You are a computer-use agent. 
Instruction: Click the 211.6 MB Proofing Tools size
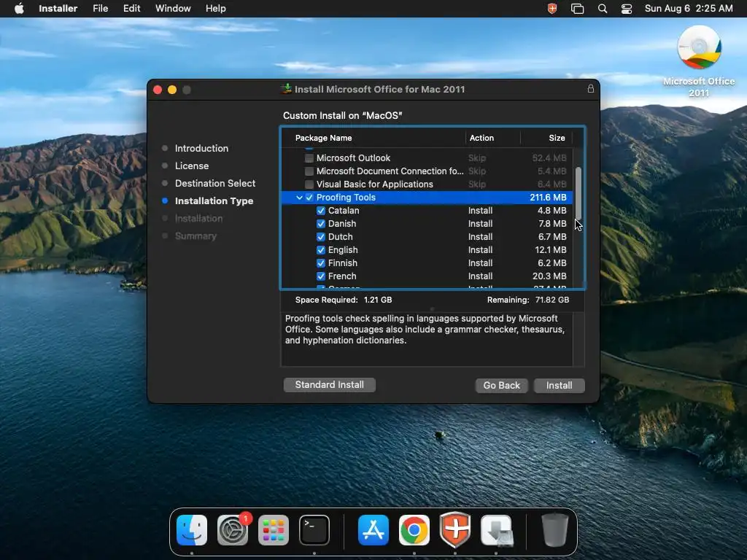click(548, 197)
